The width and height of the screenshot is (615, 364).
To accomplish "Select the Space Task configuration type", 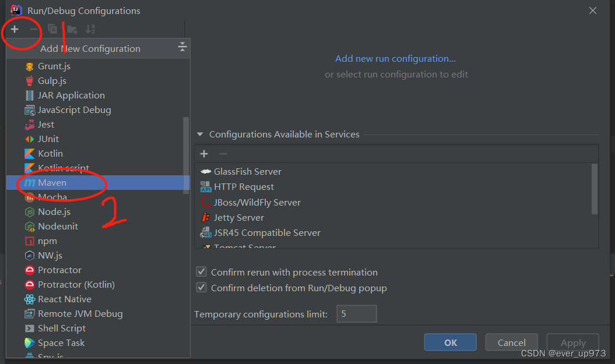I will [98, 343].
